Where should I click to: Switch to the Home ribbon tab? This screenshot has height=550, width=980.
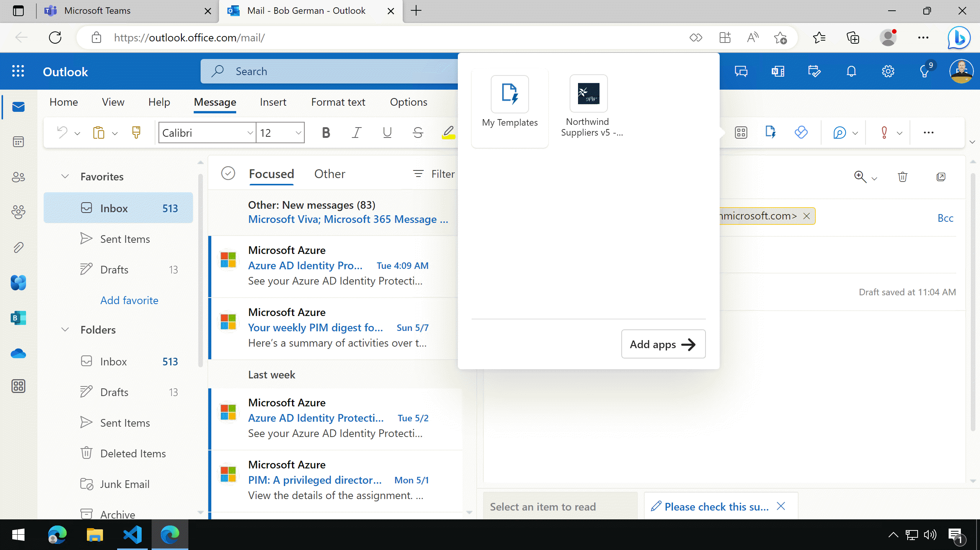(64, 102)
